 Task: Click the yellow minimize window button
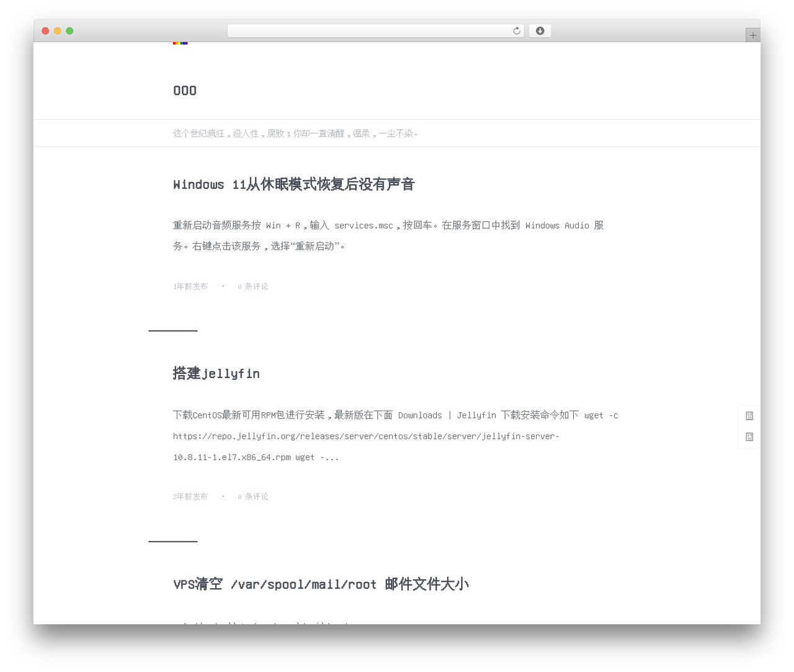[57, 31]
